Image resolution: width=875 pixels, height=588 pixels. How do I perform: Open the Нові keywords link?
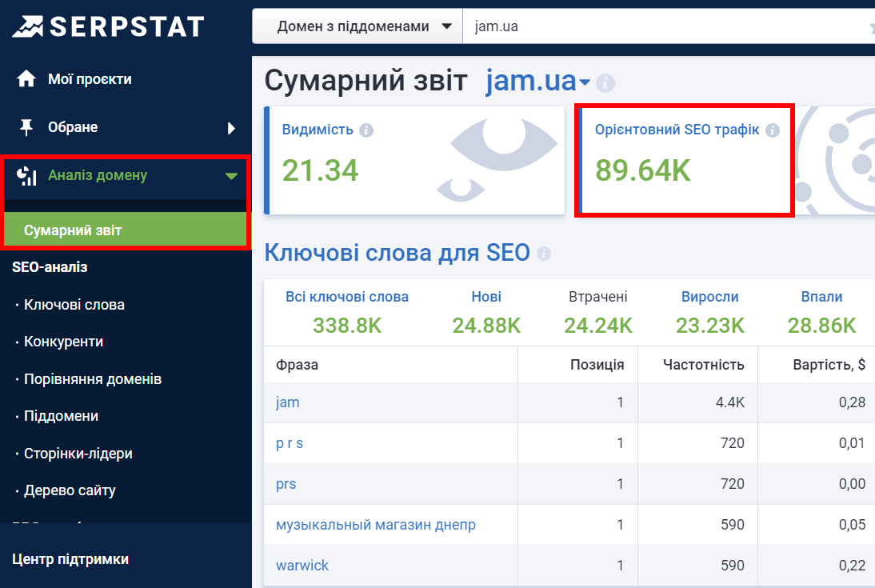click(x=486, y=297)
